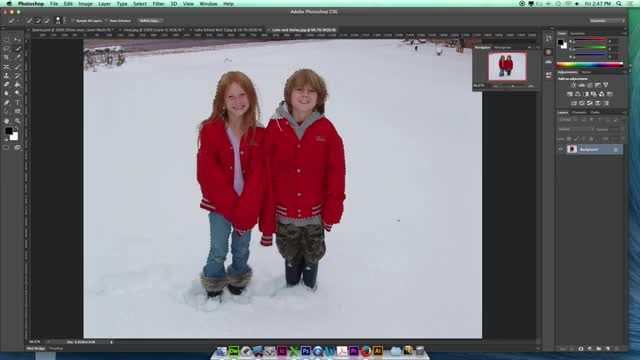The image size is (640, 360).
Task: Select the Crop tool
Action: tap(7, 58)
